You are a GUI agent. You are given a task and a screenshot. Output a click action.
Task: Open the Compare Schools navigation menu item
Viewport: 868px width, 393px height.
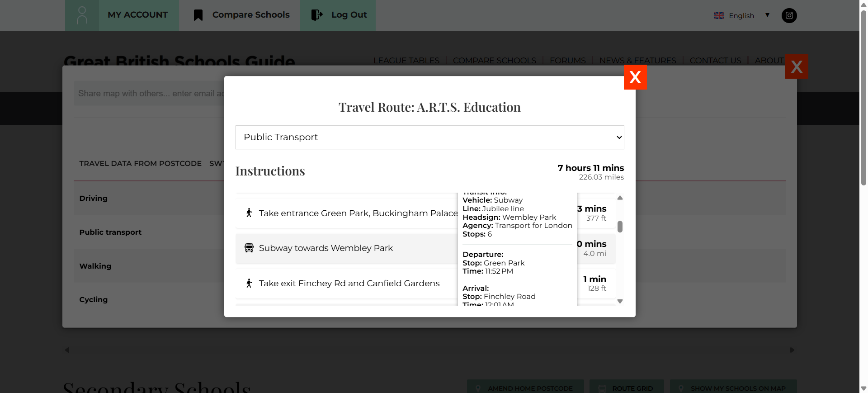click(495, 61)
